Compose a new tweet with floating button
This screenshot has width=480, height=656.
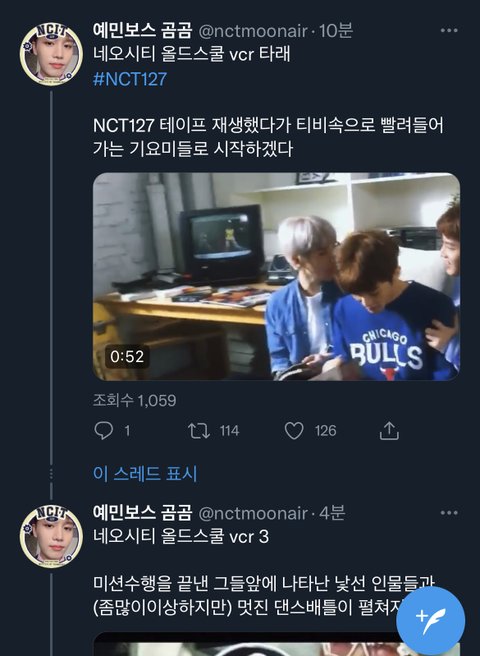point(431,621)
